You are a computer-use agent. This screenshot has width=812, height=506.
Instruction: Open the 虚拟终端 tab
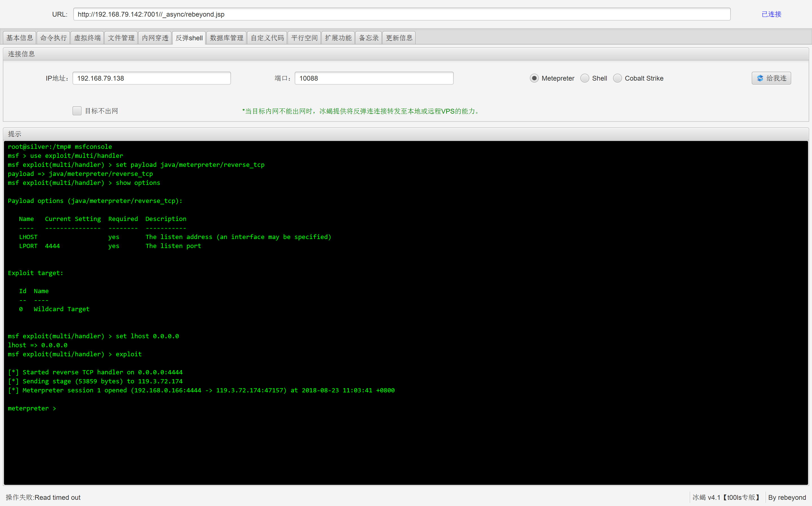click(87, 38)
